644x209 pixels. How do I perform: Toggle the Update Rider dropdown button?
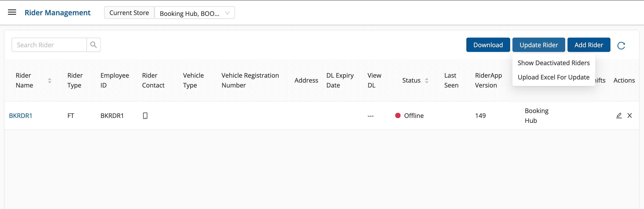point(539,45)
